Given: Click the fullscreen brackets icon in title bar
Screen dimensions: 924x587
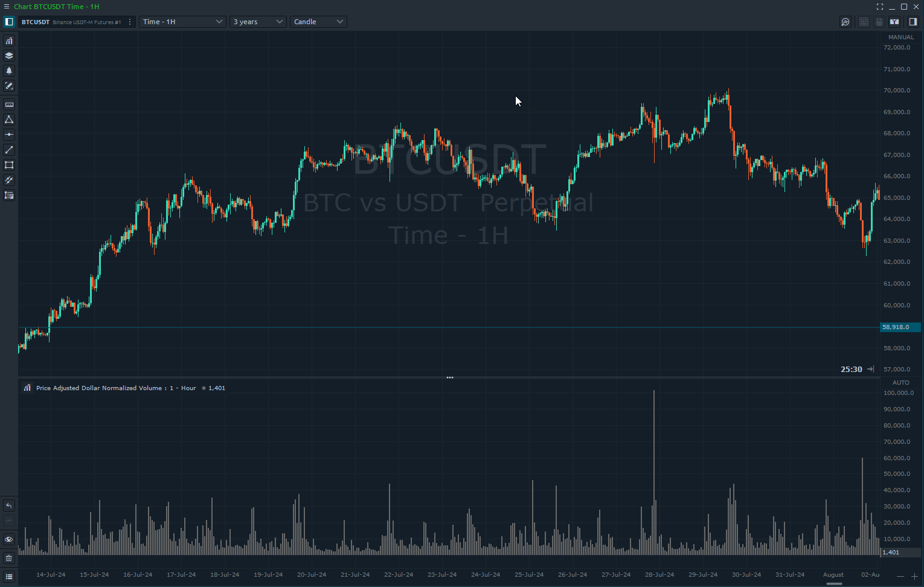Looking at the screenshot, I should 880,7.
